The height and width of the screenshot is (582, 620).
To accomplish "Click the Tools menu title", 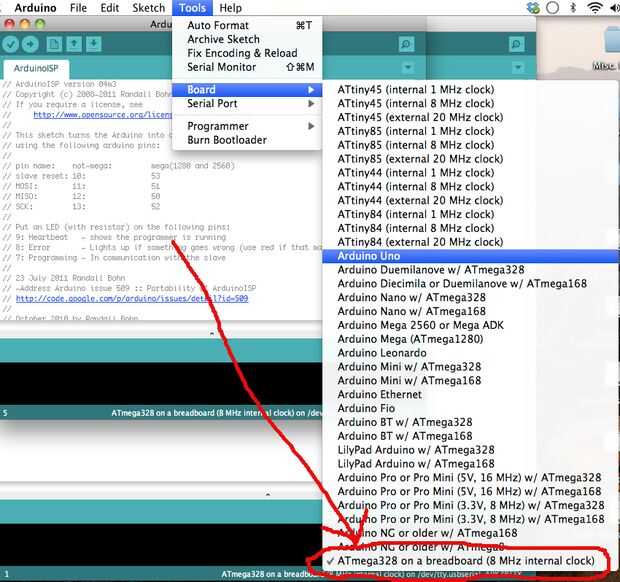I will (x=192, y=8).
